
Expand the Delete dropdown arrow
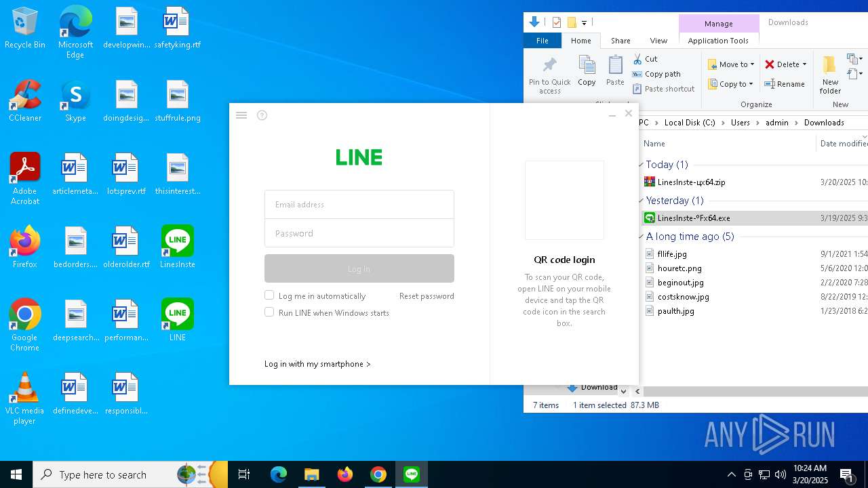pyautogui.click(x=804, y=64)
